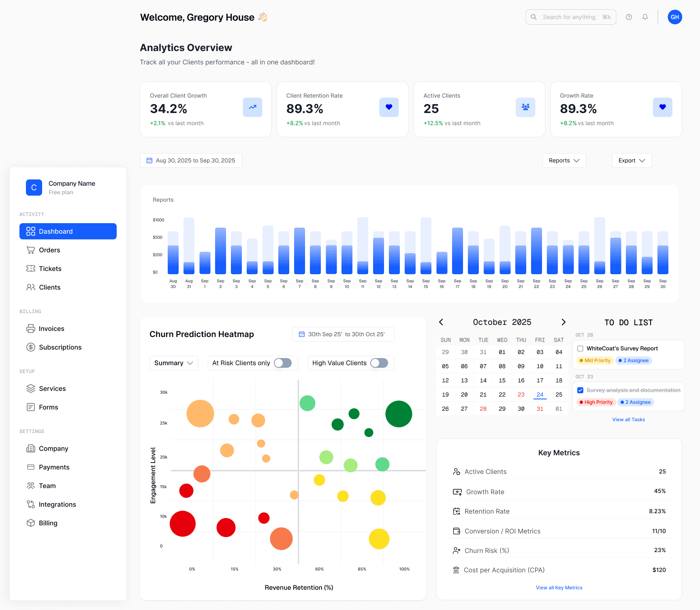Click the large dark green bubble in heatmap
This screenshot has width=700, height=610.
click(x=399, y=414)
